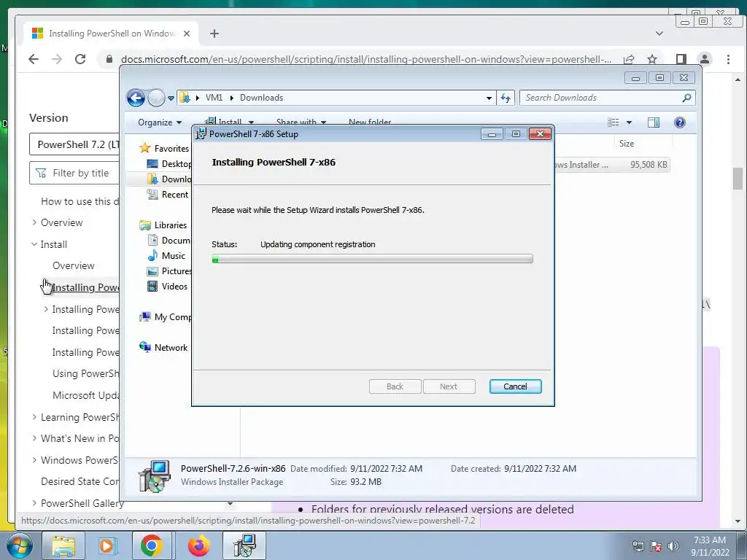Change the view with the views icon
747x560 pixels.
(614, 122)
